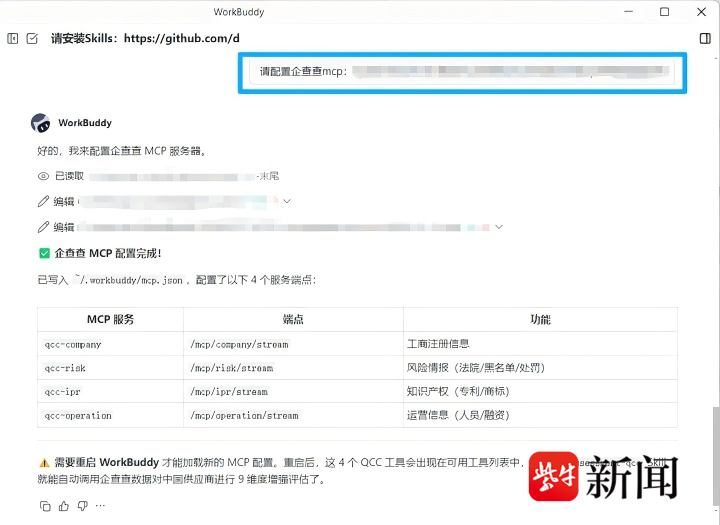Click the new task checklist icon
The height and width of the screenshot is (525, 720).
32,39
